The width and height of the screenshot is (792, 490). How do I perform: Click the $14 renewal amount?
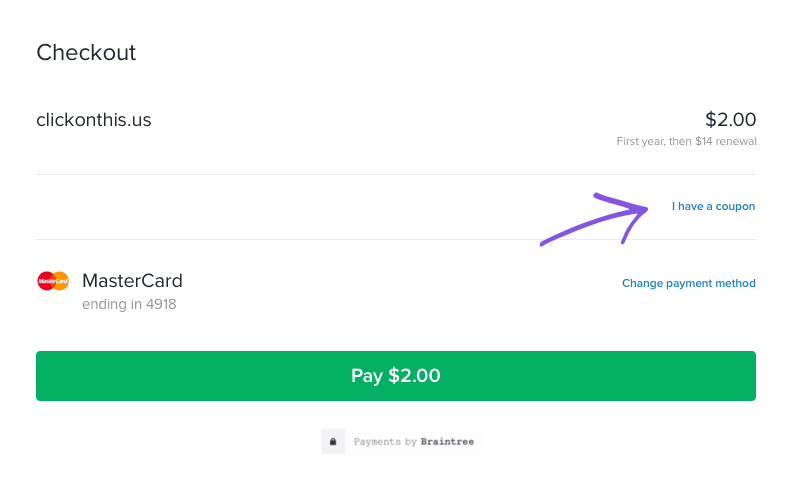click(704, 141)
